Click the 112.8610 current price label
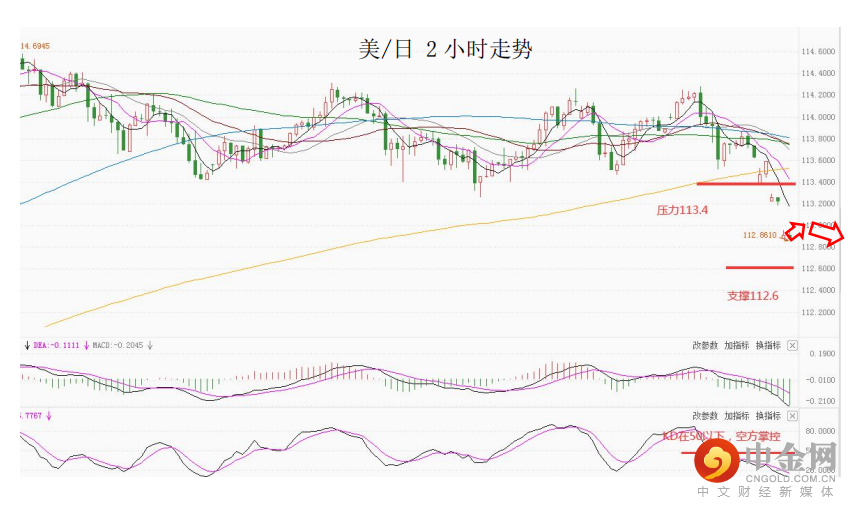Viewport: 851px width, 510px height. tap(760, 235)
